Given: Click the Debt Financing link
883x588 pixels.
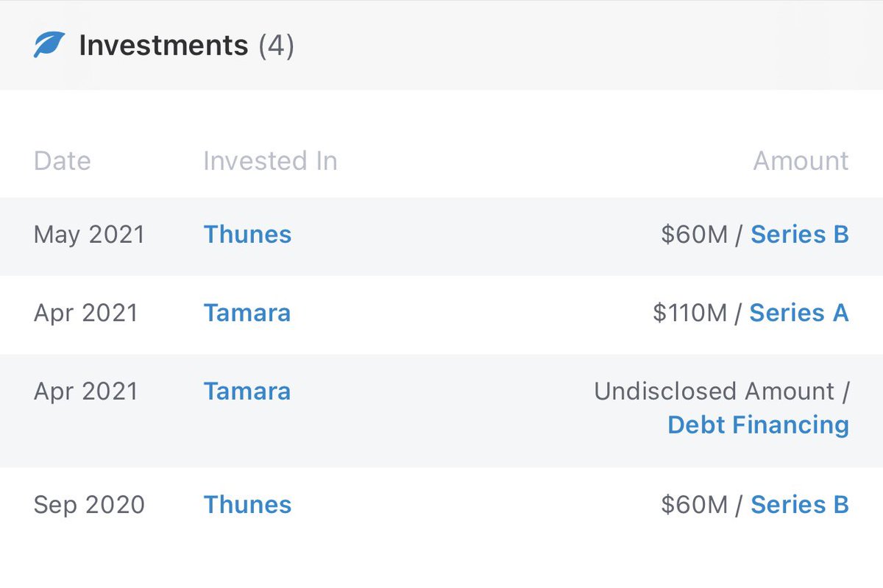Looking at the screenshot, I should (757, 425).
